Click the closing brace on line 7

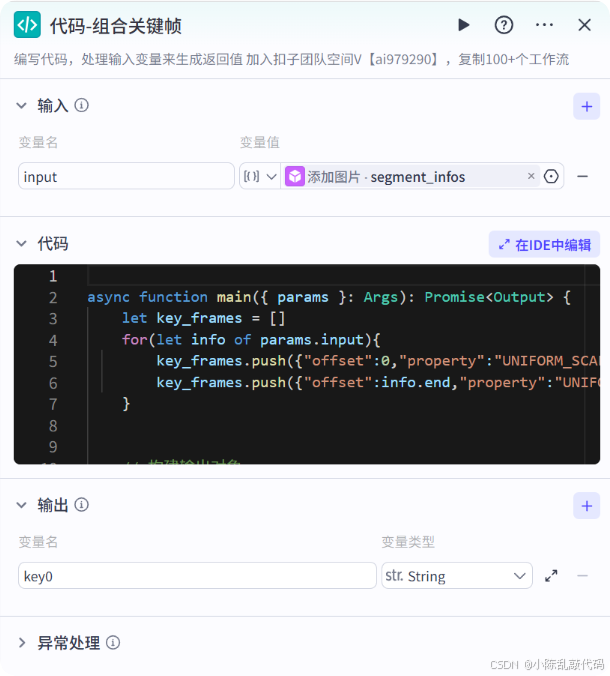click(126, 404)
